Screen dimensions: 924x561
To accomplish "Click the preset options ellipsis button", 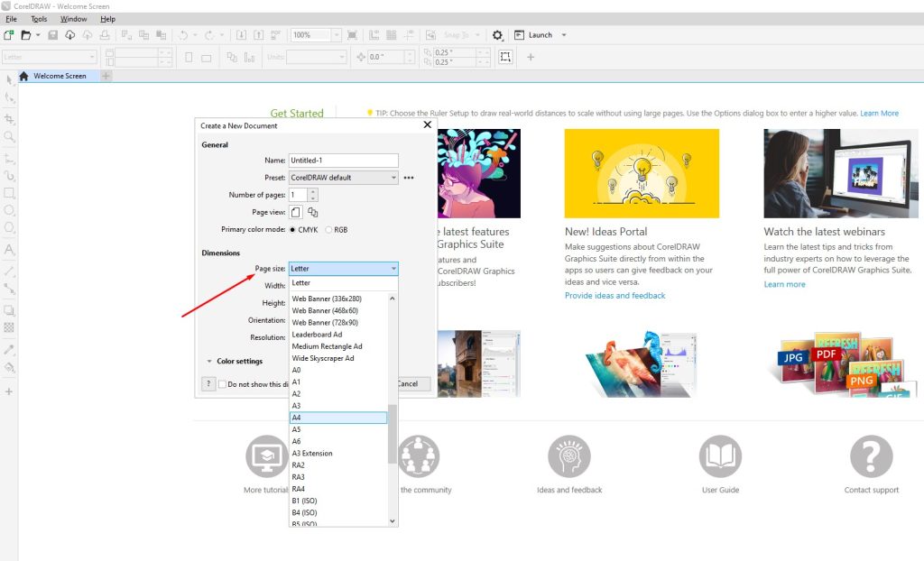I will pyautogui.click(x=409, y=178).
